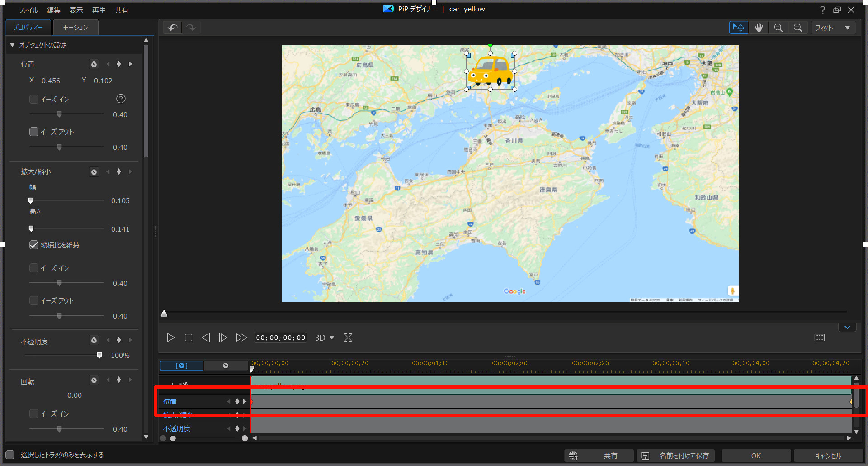868x466 pixels.
Task: Step to the previous frame
Action: pos(206,338)
